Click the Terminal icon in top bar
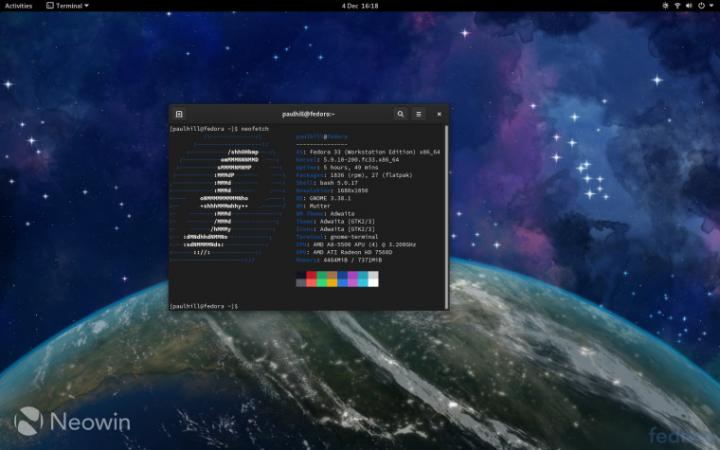 48,6
